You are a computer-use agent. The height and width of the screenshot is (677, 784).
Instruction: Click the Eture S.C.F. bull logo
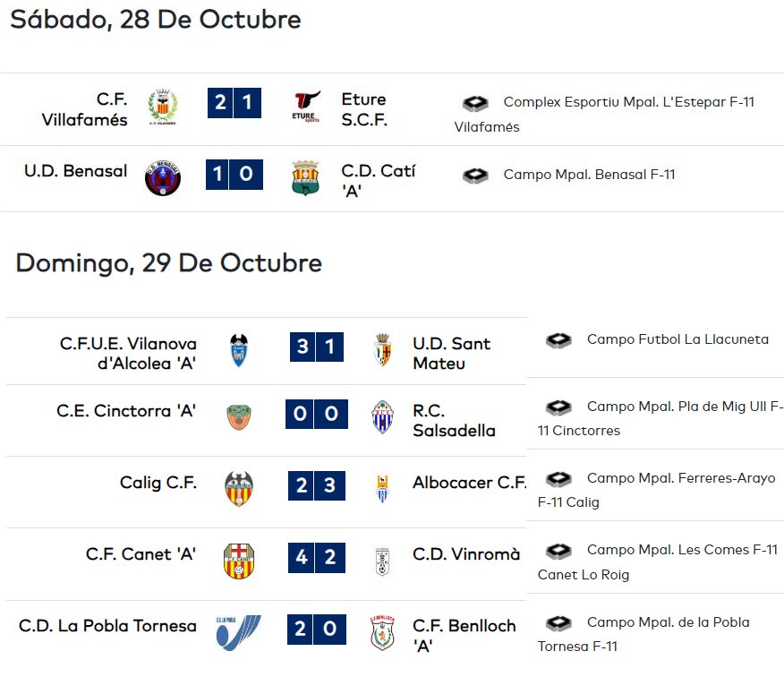(306, 107)
